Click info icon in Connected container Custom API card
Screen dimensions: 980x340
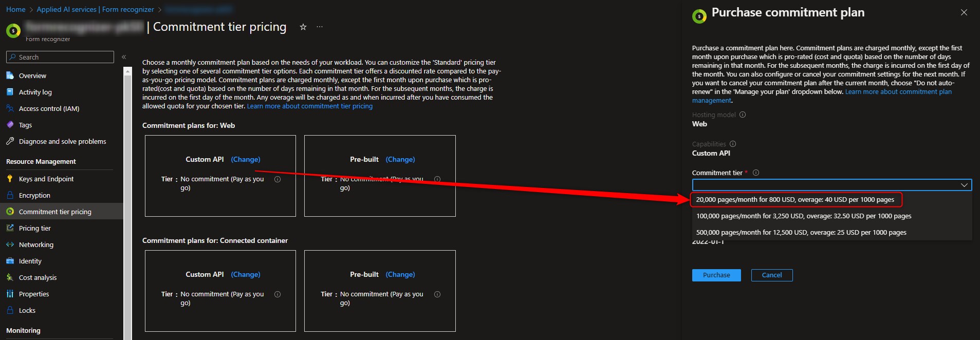[278, 294]
